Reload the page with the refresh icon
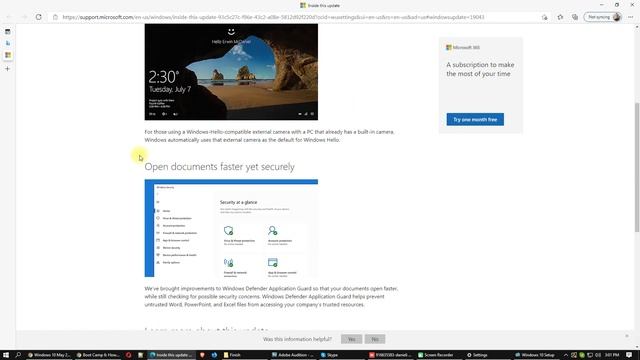Image resolution: width=640 pixels, height=360 pixels. 38,17
